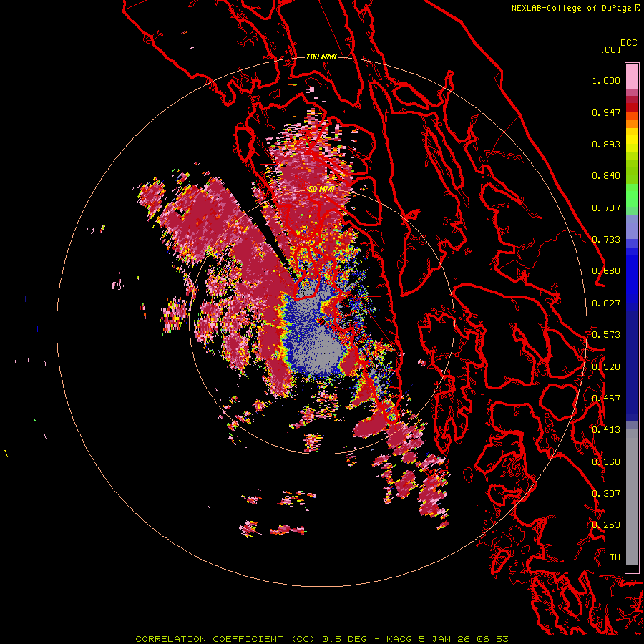Click the 0.840 scale value
Image resolution: width=644 pixels, height=644 pixels.
(x=606, y=176)
